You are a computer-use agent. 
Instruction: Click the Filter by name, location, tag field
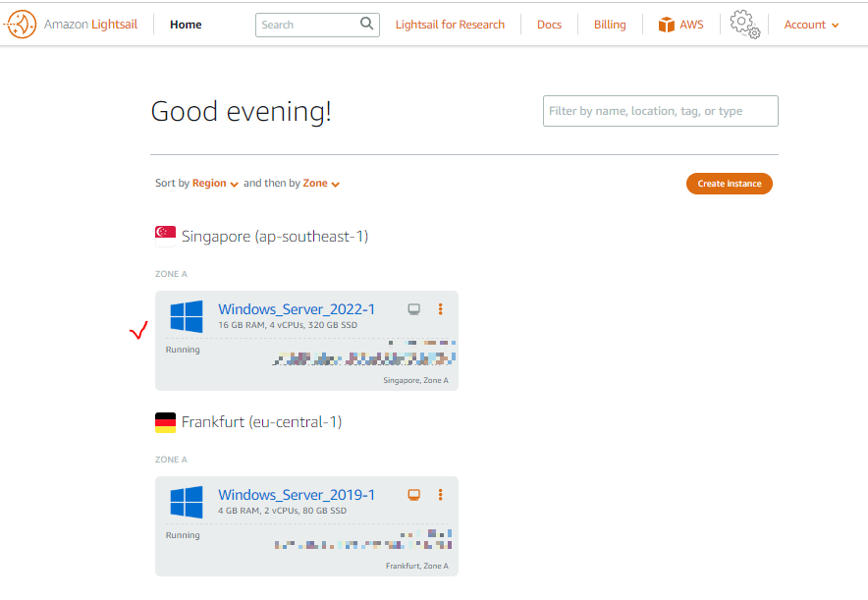click(661, 111)
